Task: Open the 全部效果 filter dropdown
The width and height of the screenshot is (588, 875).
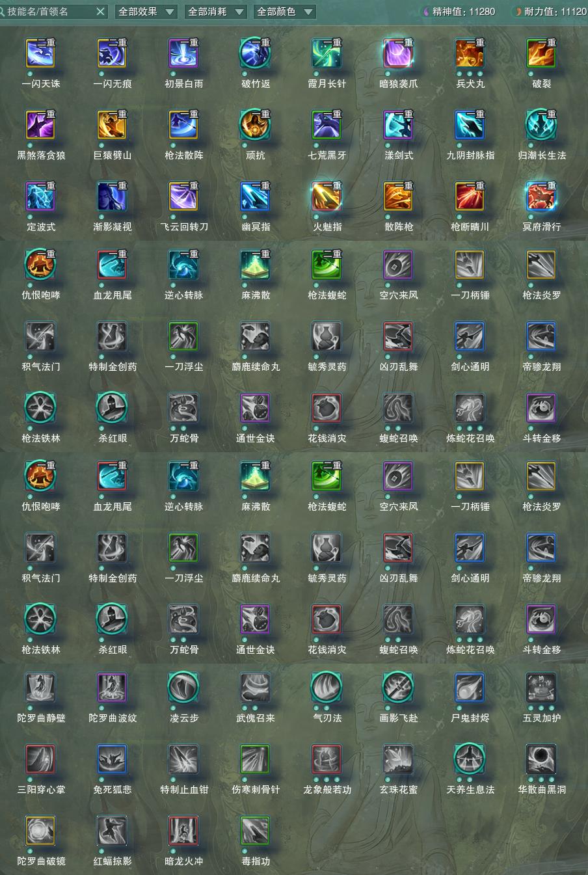Action: (146, 11)
